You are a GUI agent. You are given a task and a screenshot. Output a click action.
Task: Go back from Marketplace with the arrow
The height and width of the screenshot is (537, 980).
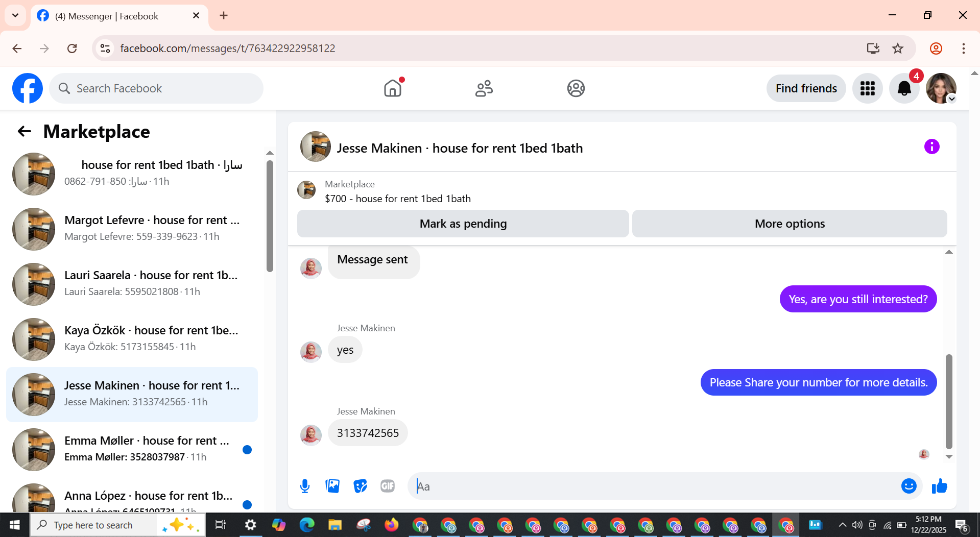(x=25, y=132)
